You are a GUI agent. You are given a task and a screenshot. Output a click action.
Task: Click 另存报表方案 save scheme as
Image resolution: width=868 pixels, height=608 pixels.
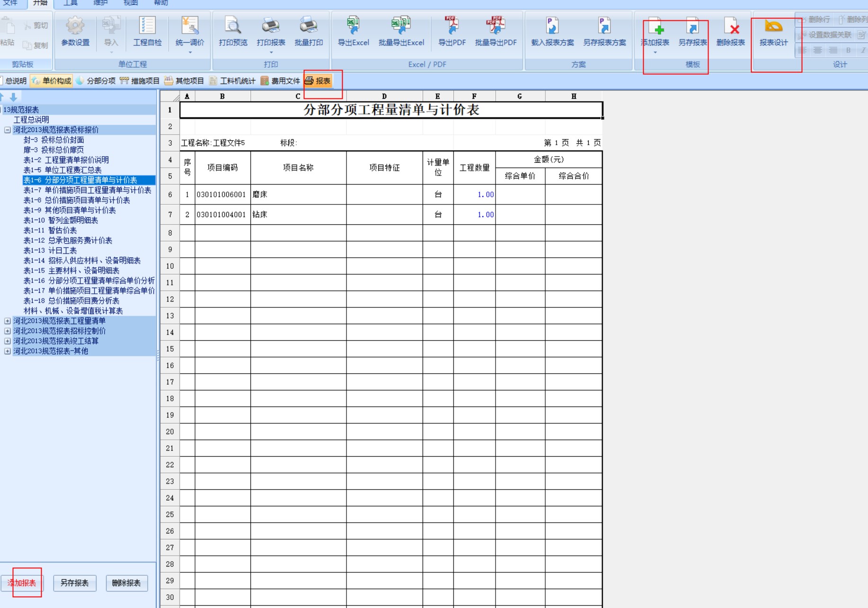(x=604, y=32)
